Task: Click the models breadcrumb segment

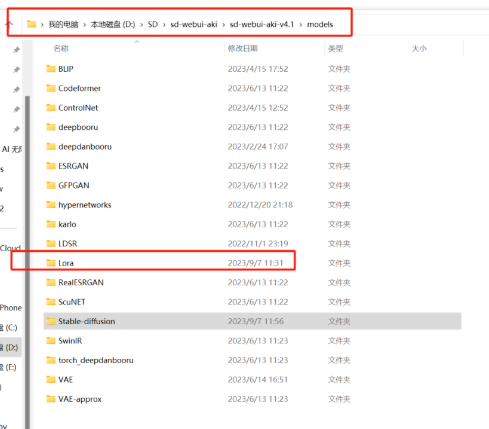Action: coord(320,24)
